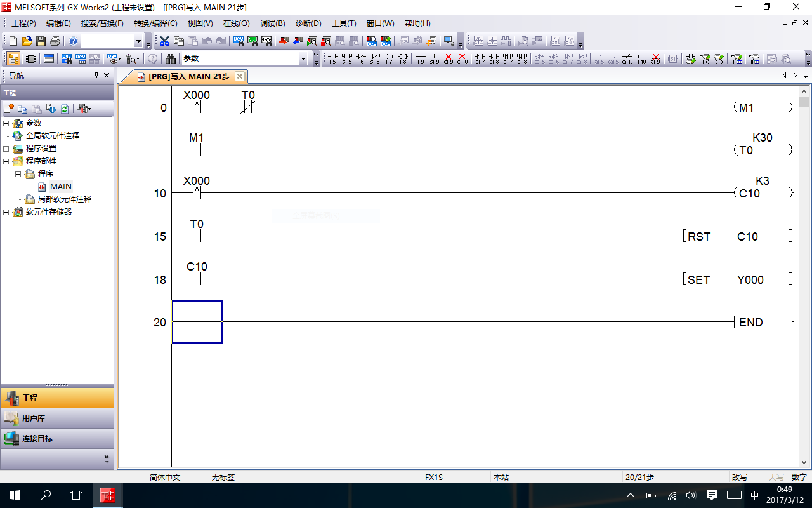
Task: Click new data icon in project panel
Action: coord(8,109)
